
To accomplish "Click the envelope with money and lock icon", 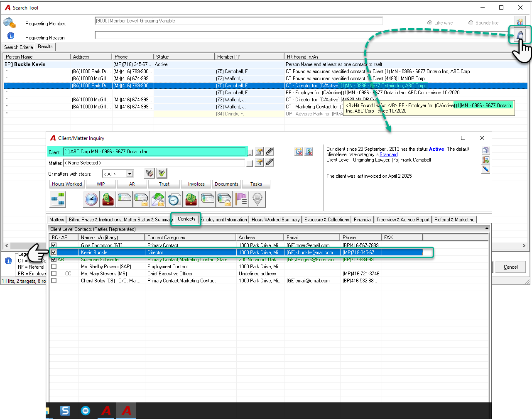I will click(157, 199).
